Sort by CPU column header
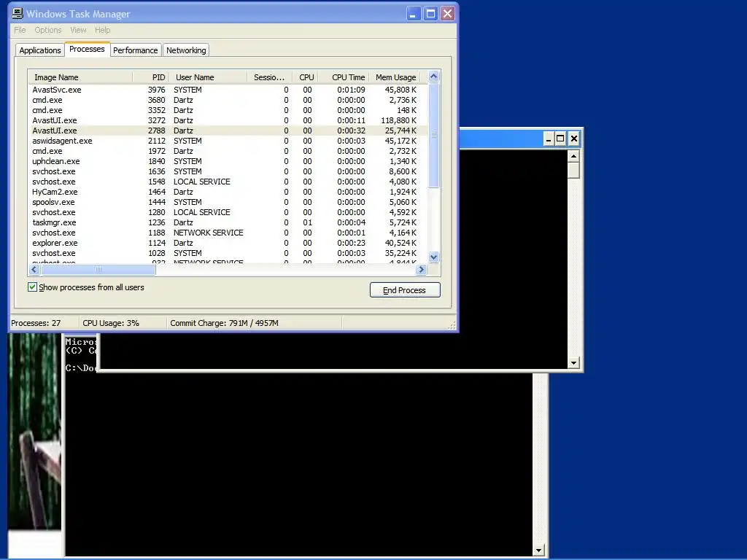The width and height of the screenshot is (747, 560). pos(305,77)
